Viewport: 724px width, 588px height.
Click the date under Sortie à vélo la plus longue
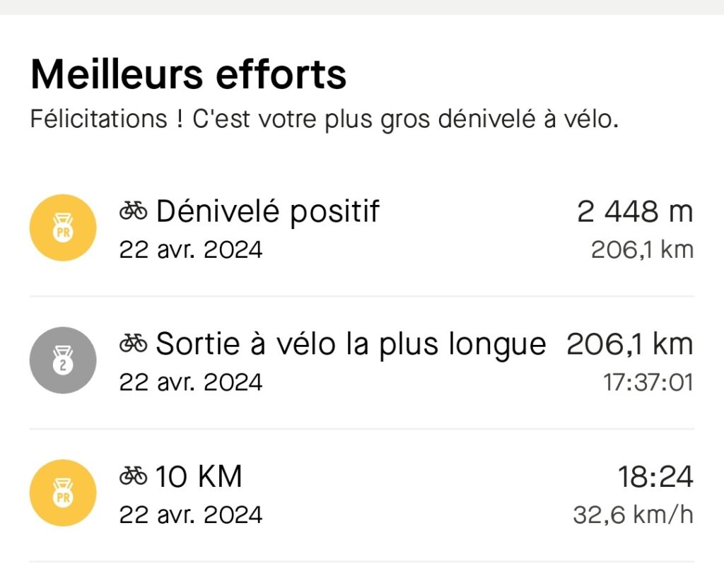(x=191, y=382)
